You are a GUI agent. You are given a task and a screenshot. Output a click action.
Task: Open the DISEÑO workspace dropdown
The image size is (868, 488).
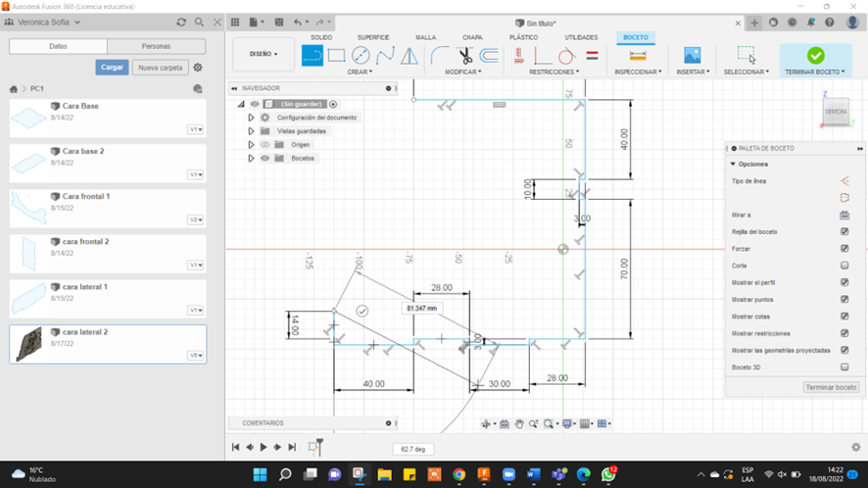[264, 54]
